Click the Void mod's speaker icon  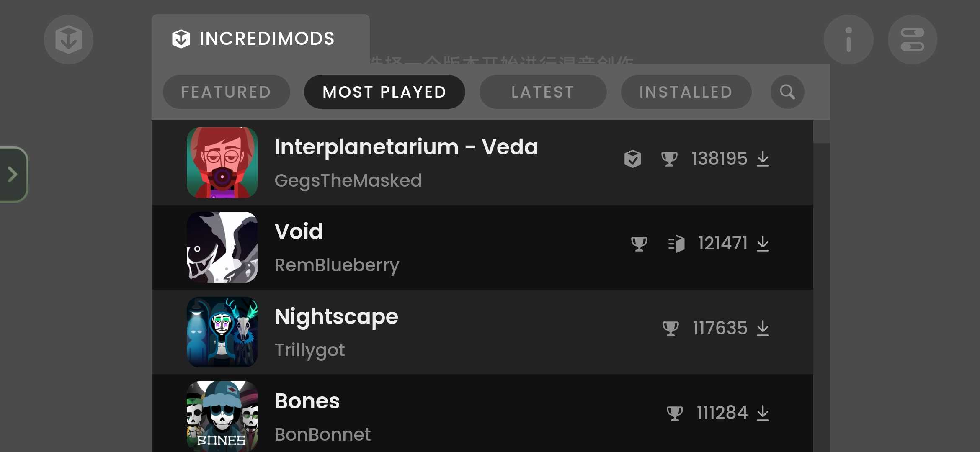point(676,244)
